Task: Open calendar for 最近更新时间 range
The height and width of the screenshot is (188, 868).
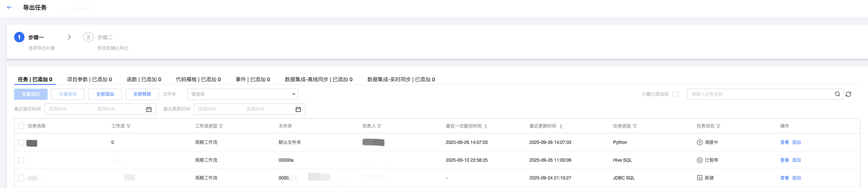Action: click(298, 109)
